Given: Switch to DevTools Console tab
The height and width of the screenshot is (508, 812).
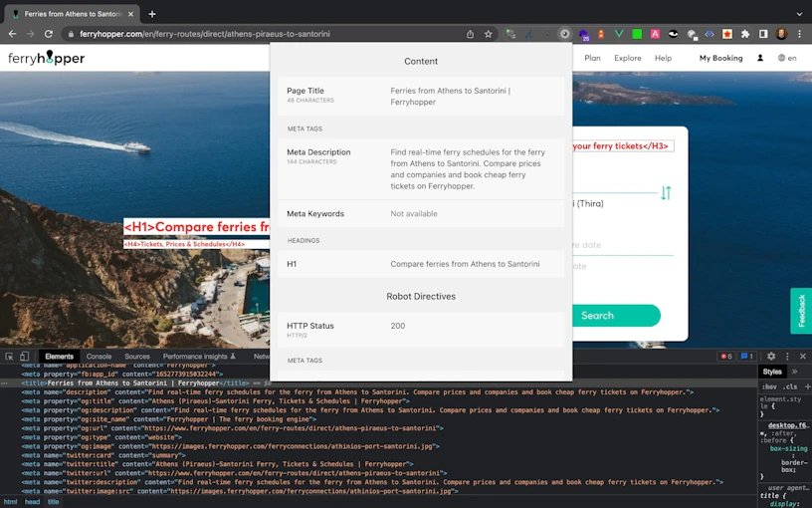Looking at the screenshot, I should pos(99,357).
